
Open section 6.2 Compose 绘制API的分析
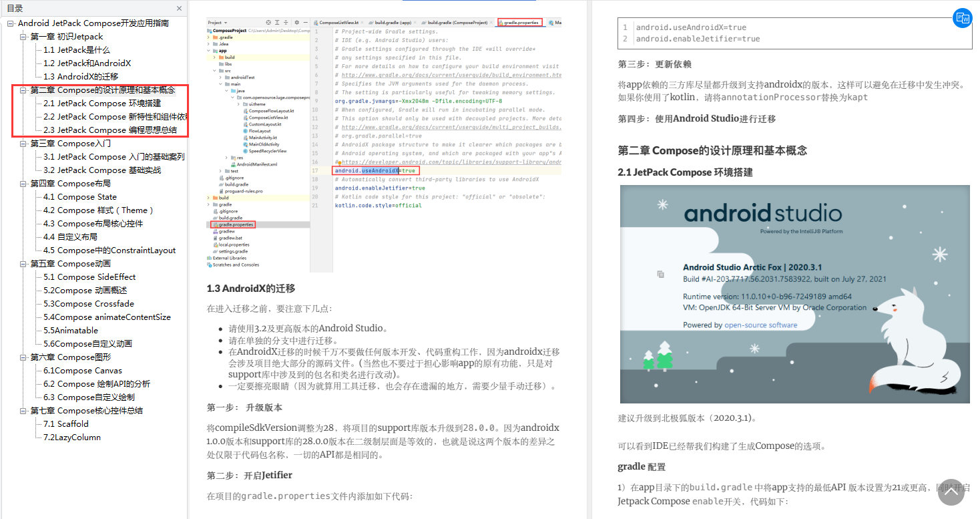tap(97, 384)
